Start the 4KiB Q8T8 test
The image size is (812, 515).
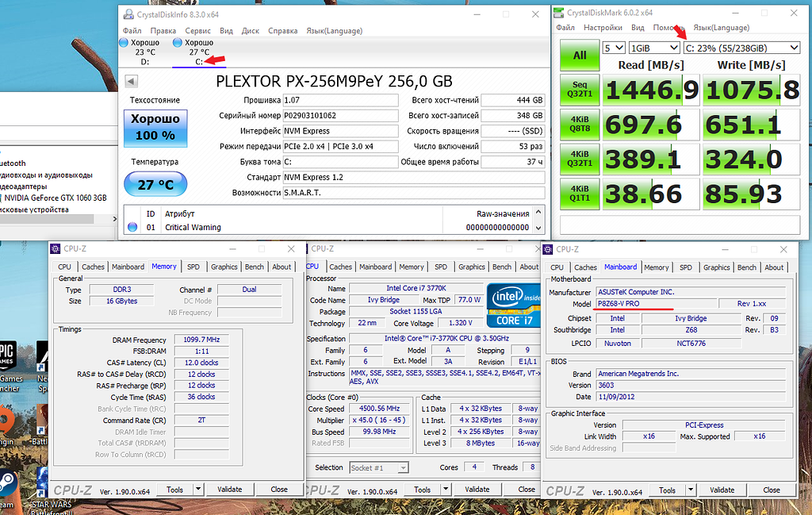580,125
